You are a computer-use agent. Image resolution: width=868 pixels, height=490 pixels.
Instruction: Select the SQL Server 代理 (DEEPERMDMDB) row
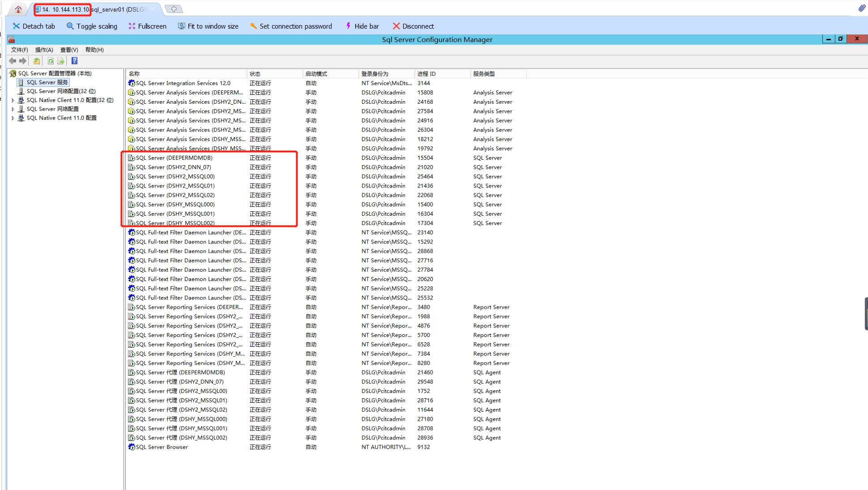327,372
